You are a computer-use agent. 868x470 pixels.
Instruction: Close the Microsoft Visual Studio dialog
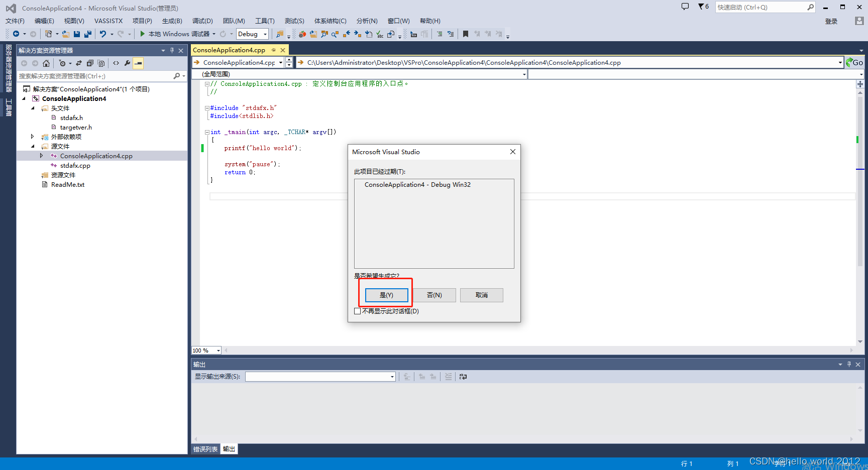pyautogui.click(x=513, y=152)
